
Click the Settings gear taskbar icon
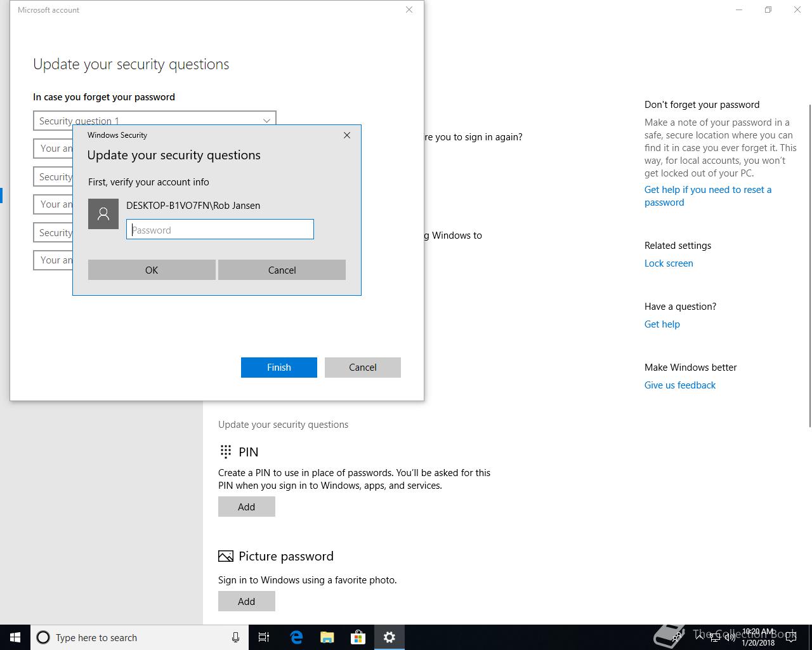(x=390, y=637)
